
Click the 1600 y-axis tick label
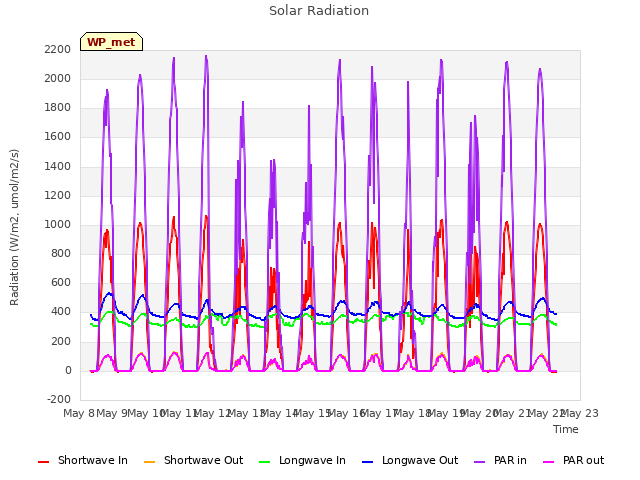pyautogui.click(x=58, y=137)
